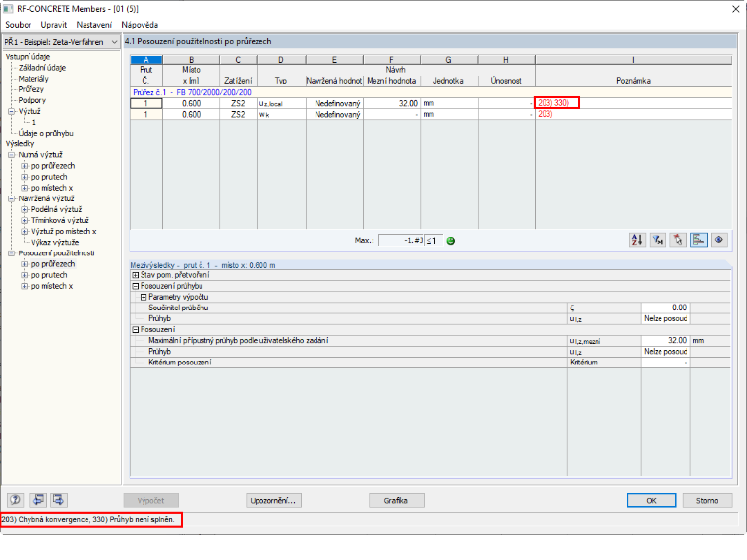Image resolution: width=747 pixels, height=560 pixels.
Task: Toggle the diagram display icon
Action: 699,240
